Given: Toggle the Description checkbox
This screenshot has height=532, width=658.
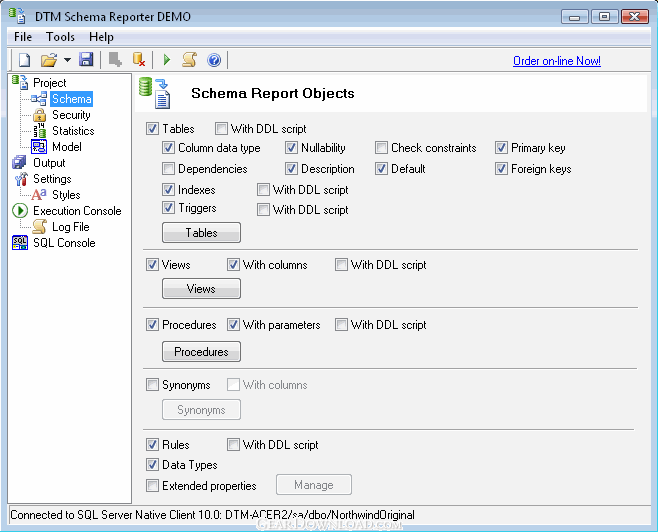Looking at the screenshot, I should (x=291, y=169).
